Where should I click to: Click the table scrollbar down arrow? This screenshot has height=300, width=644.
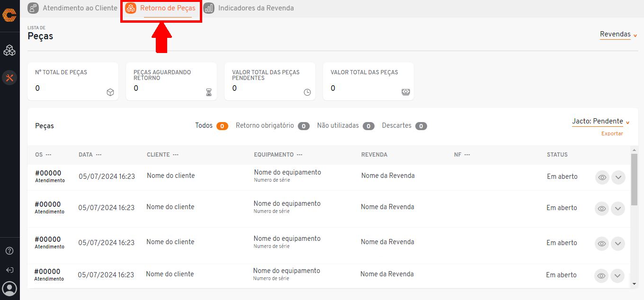pyautogui.click(x=635, y=284)
